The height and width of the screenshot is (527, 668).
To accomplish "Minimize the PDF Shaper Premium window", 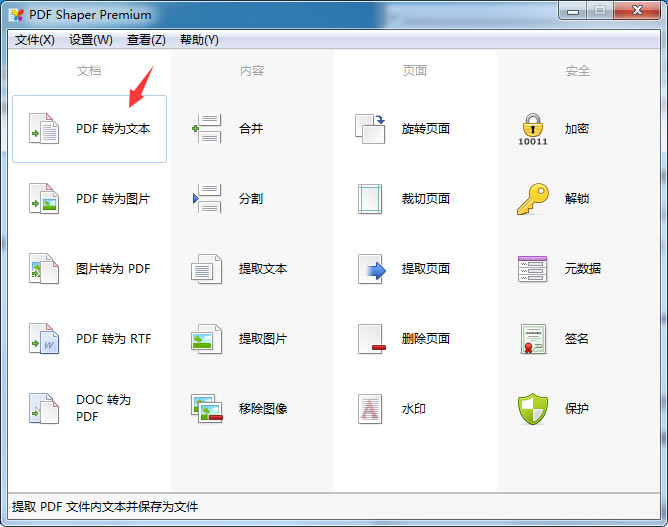I will pyautogui.click(x=573, y=11).
